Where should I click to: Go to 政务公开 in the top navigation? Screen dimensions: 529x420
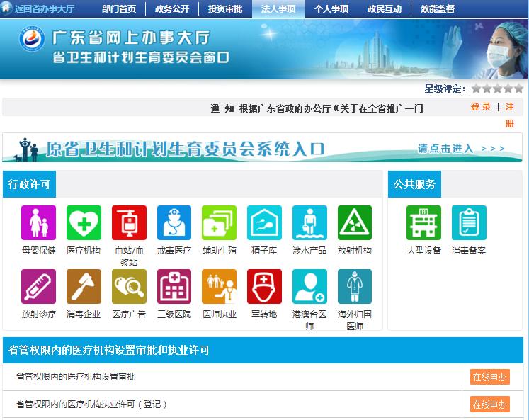point(172,8)
